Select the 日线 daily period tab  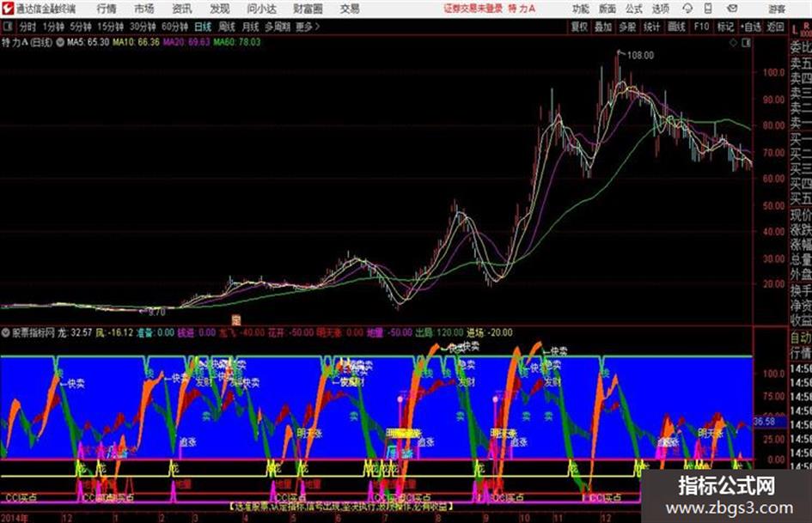pyautogui.click(x=203, y=27)
